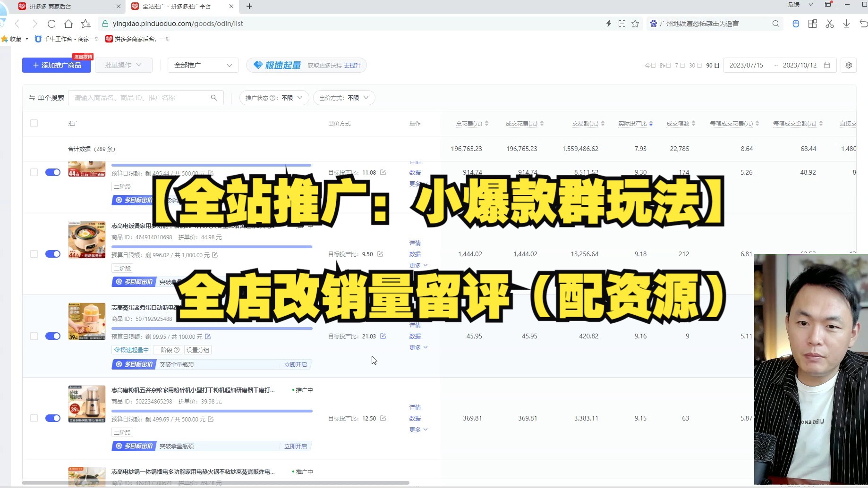Viewport: 868px width, 488px height.
Task: Toggle promotion switch for 志高蒸蛋器
Action: [53, 336]
